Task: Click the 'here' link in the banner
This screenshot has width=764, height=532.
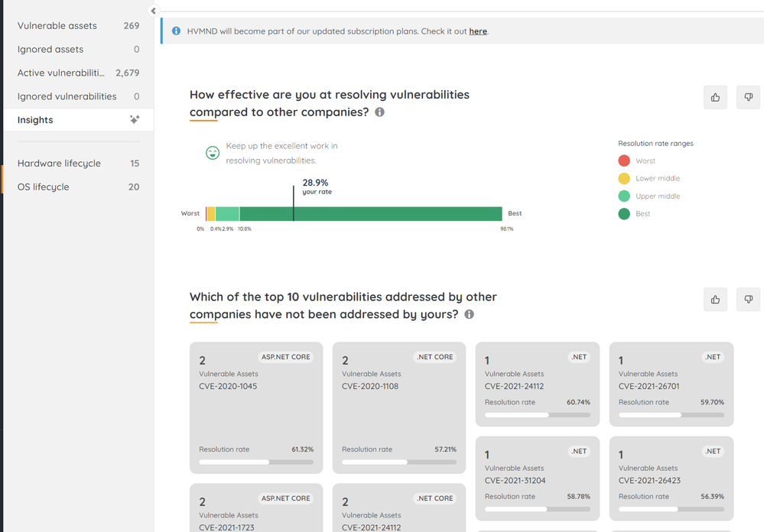Action: [478, 31]
